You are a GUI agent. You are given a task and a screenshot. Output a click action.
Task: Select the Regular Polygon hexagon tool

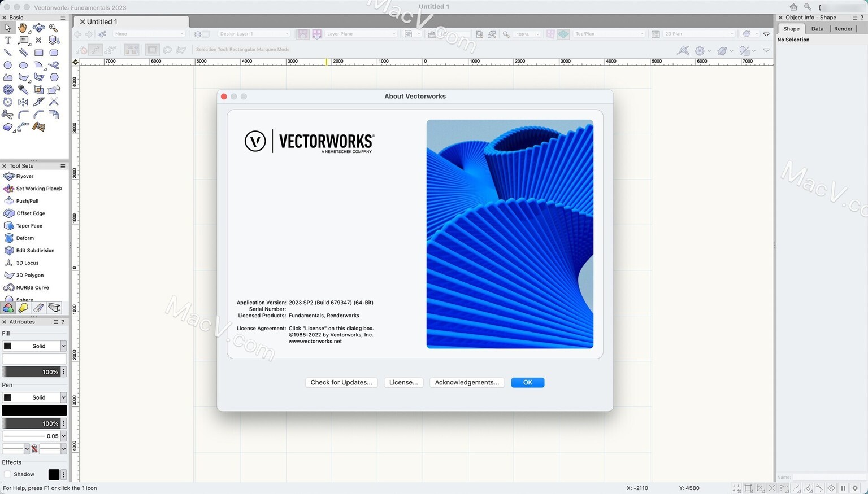[54, 77]
